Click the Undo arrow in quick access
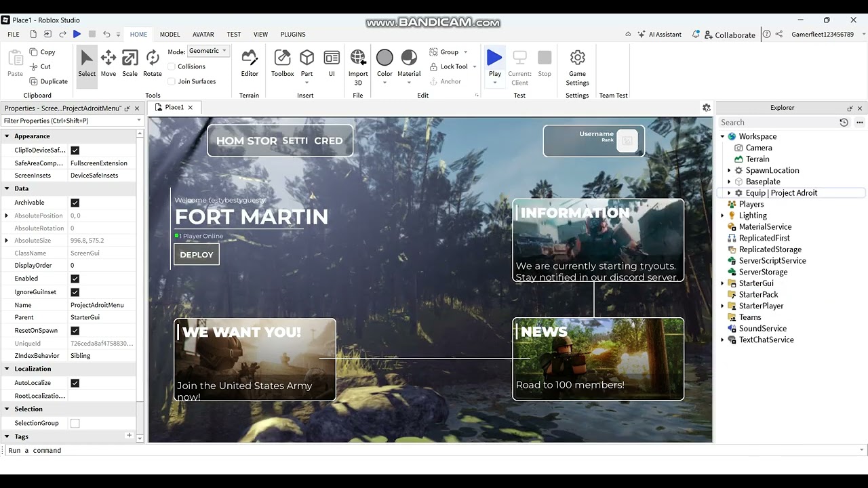868x488 pixels. click(x=106, y=34)
